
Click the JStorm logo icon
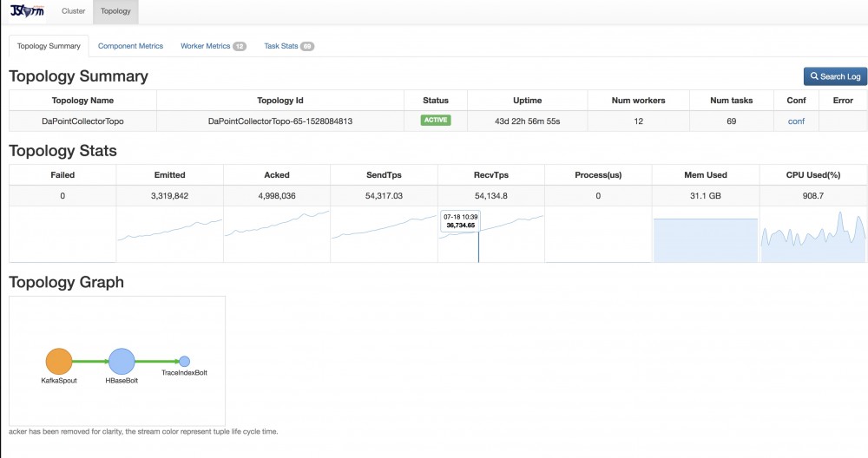(27, 12)
